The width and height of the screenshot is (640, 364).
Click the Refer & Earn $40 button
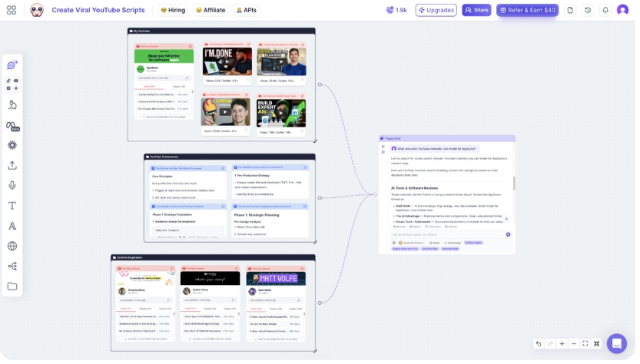tap(527, 10)
